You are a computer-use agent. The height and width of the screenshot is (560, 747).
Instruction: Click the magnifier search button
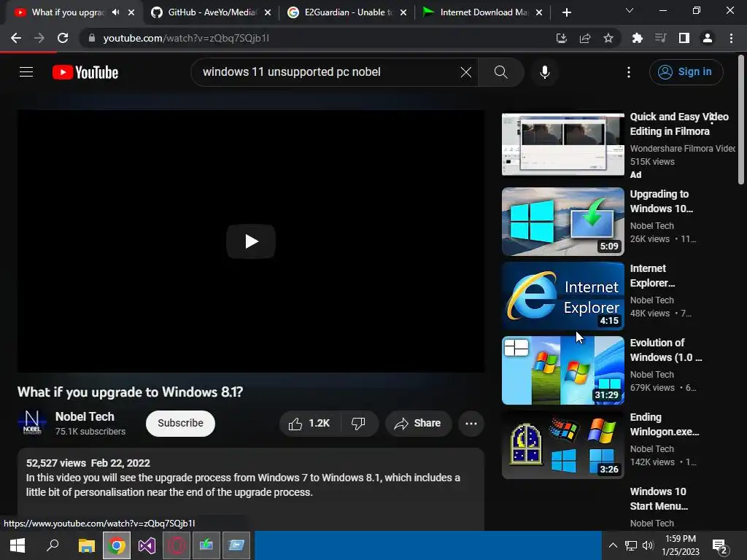tap(500, 72)
